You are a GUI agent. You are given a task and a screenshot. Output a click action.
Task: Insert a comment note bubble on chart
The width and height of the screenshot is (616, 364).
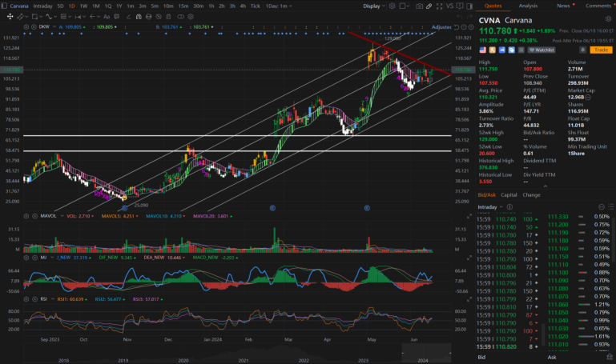click(117, 17)
